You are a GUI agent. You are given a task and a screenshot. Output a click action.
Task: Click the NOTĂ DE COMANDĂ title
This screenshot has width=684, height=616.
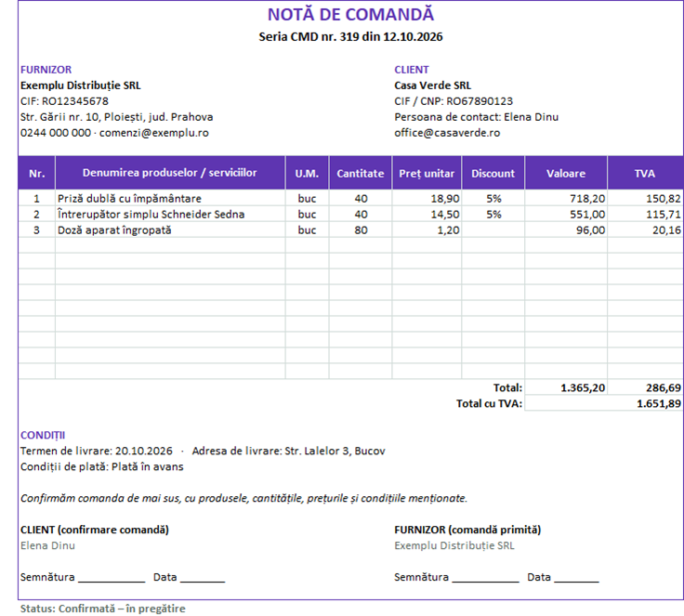350,14
